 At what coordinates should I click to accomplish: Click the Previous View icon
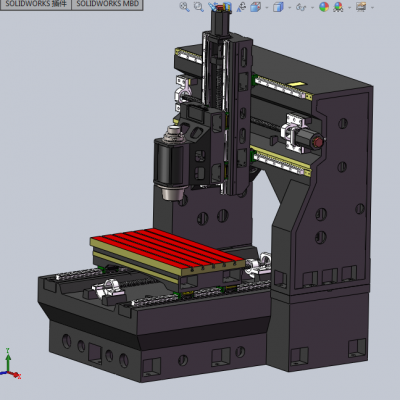[x=212, y=6]
